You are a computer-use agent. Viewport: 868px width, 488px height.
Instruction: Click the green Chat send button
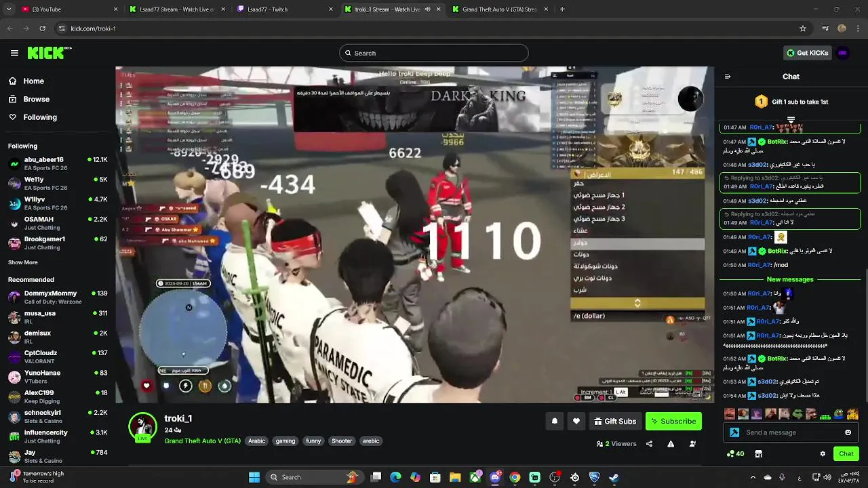846,453
